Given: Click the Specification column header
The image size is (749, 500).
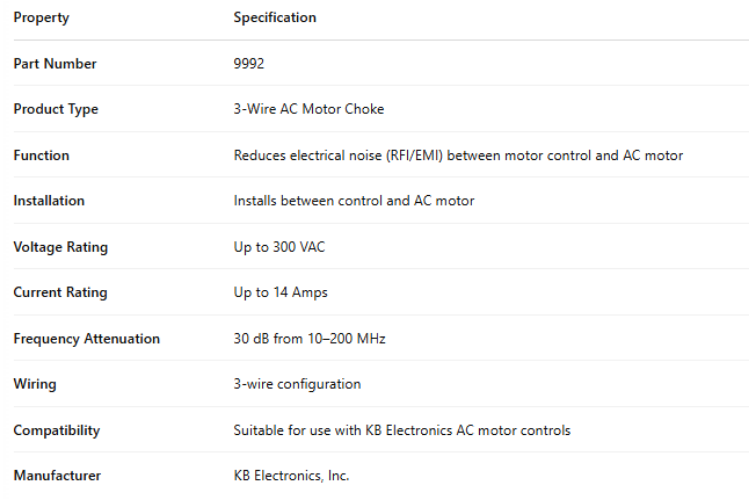Looking at the screenshot, I should pyautogui.click(x=275, y=18).
